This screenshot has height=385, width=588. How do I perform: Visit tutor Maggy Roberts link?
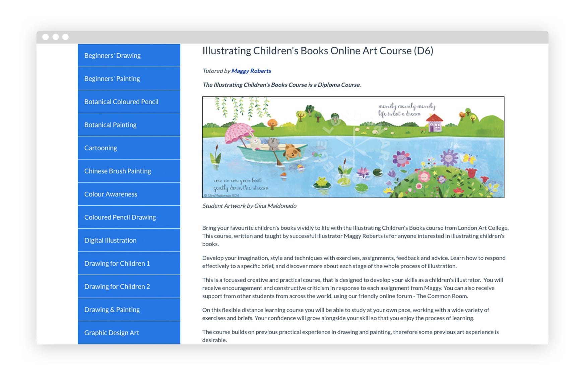point(251,71)
